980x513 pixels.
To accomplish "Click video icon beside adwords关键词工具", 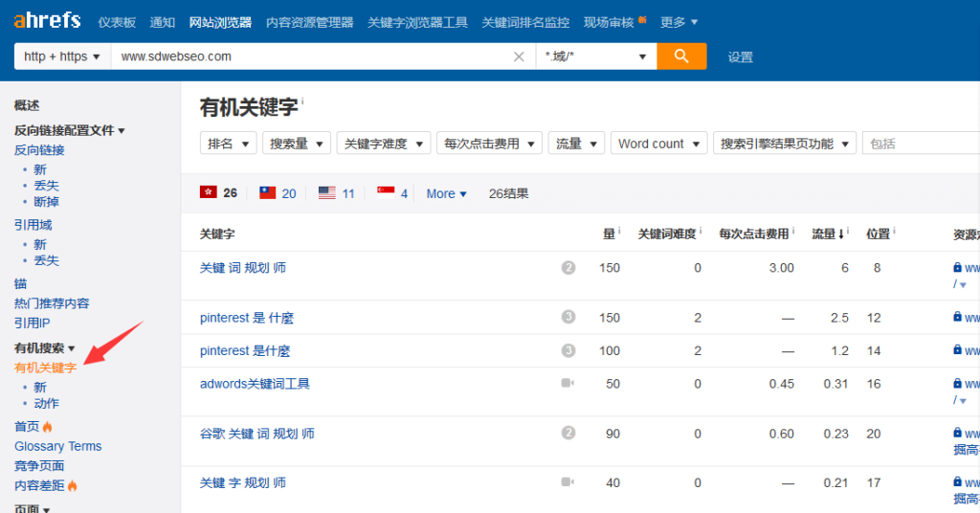I will pyautogui.click(x=568, y=384).
